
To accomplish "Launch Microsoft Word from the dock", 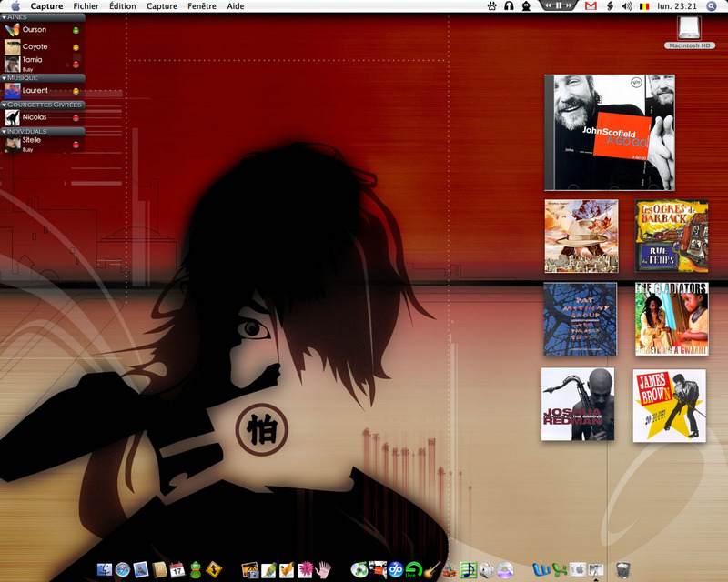I will click(541, 569).
